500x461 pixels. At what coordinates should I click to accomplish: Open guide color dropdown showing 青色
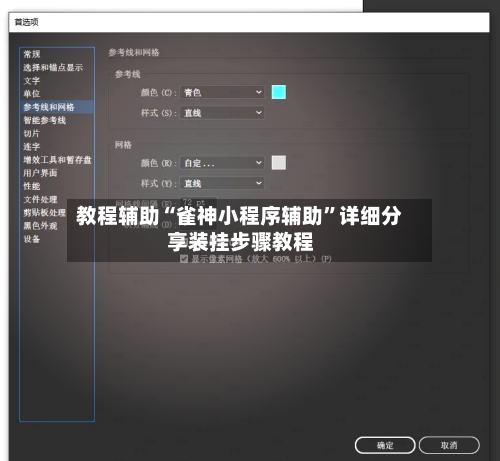(222, 92)
